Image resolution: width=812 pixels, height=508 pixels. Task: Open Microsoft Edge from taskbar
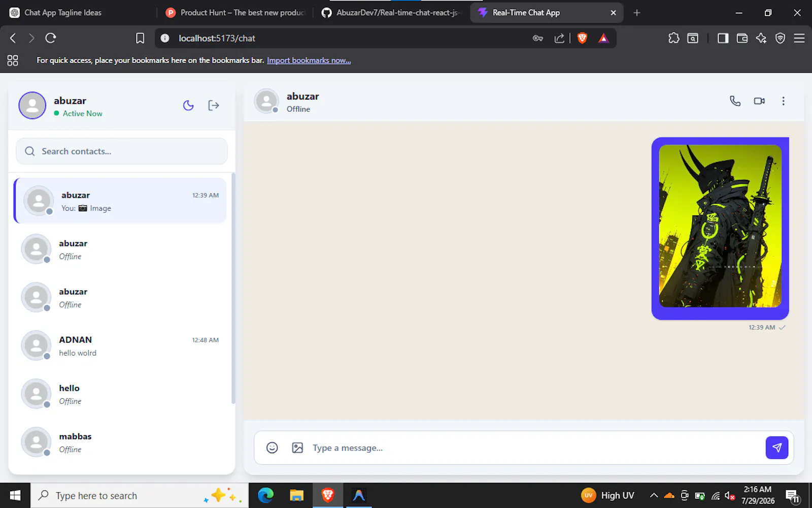point(265,495)
